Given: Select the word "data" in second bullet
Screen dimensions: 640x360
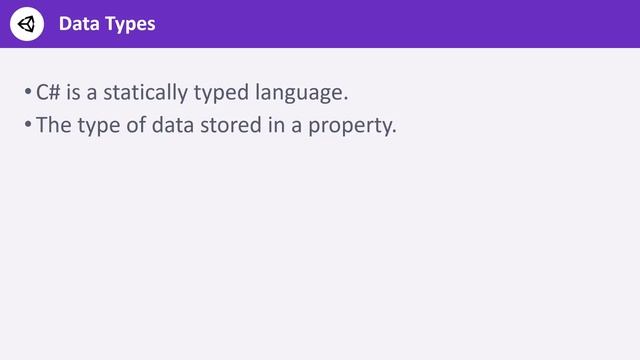Looking at the screenshot, I should pos(173,125).
